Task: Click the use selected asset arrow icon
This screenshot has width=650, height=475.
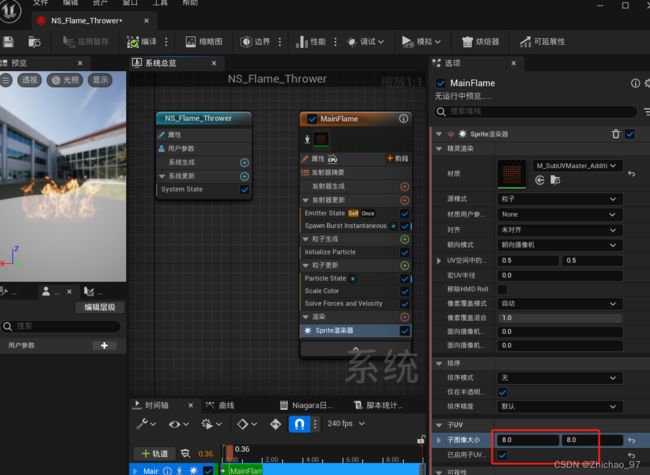Action: point(539,180)
